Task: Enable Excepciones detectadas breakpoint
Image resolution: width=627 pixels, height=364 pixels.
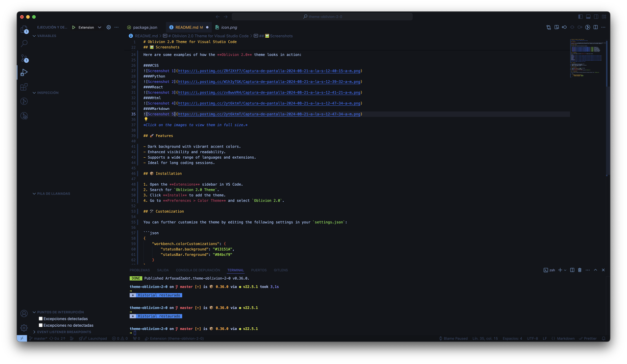Action: click(x=41, y=319)
